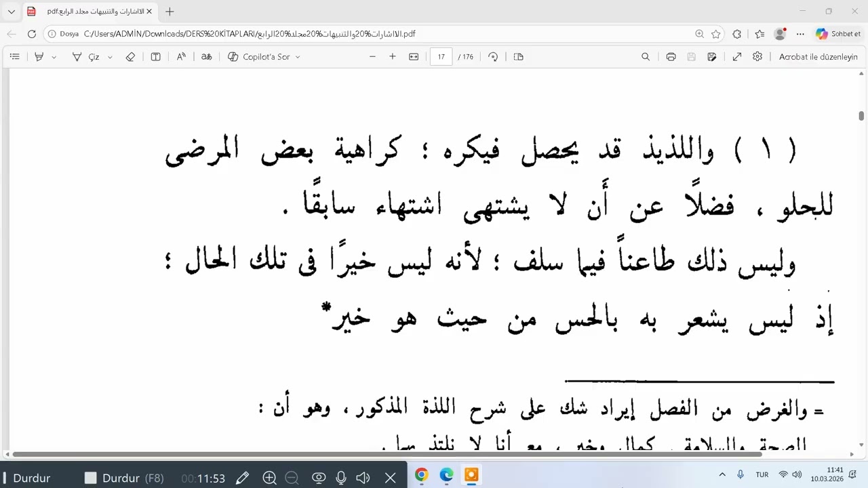
Task: Zoom out with the minus button
Action: pos(372,57)
